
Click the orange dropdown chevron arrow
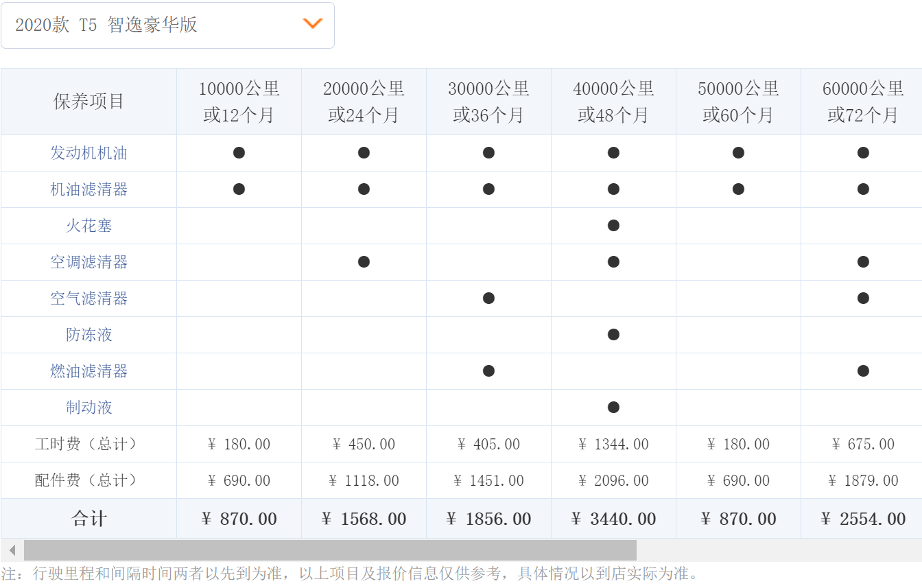pyautogui.click(x=312, y=24)
